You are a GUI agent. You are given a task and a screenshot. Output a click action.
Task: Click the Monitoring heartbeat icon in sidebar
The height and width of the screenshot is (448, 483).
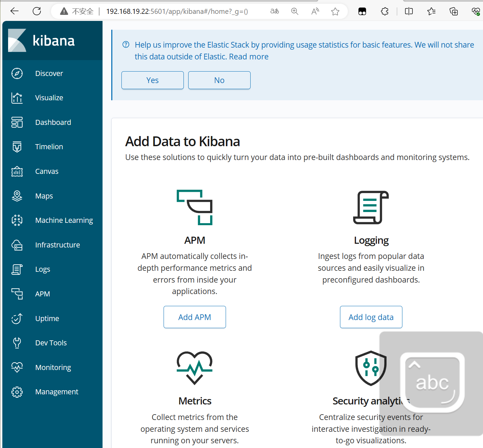pyautogui.click(x=17, y=367)
